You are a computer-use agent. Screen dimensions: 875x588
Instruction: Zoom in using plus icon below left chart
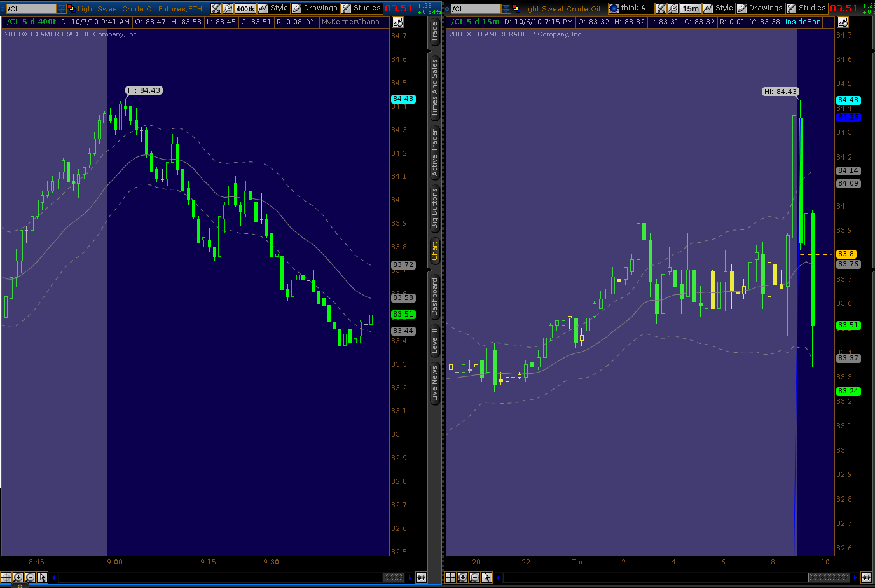pos(18,577)
